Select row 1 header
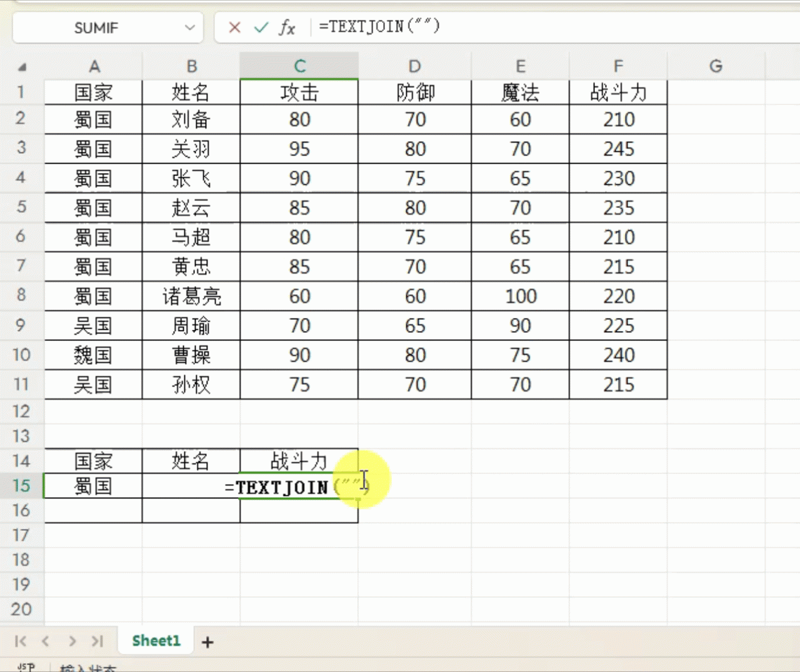800x672 pixels. point(22,92)
